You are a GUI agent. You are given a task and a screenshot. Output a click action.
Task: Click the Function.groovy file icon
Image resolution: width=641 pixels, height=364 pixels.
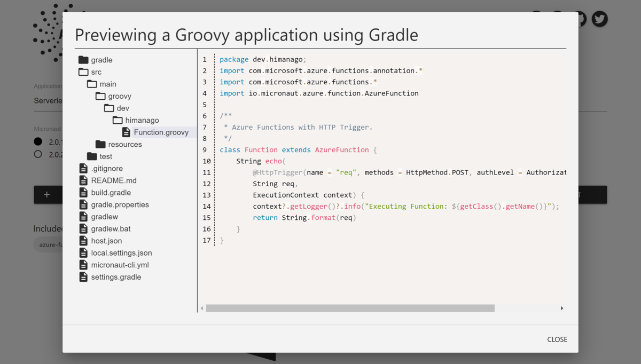126,132
